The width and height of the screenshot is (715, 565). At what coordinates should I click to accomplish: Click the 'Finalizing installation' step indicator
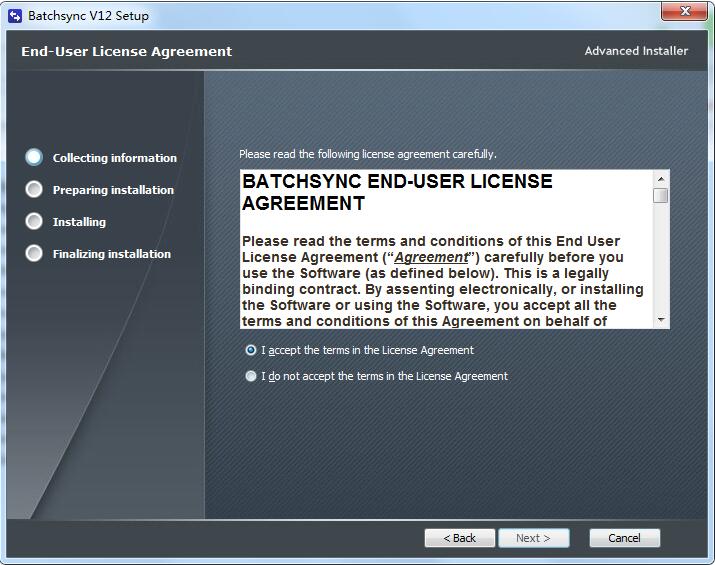[x=34, y=254]
